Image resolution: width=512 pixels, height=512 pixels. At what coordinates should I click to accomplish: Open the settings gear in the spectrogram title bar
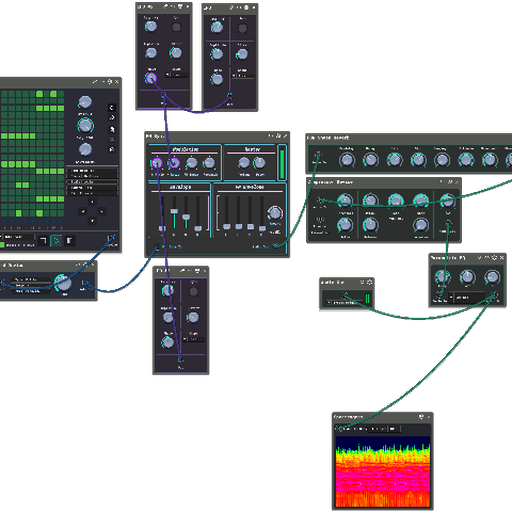[x=421, y=417]
